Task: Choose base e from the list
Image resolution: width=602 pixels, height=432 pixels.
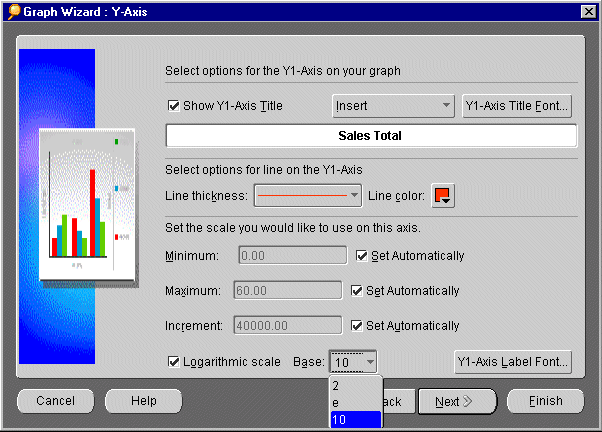Action: 355,402
